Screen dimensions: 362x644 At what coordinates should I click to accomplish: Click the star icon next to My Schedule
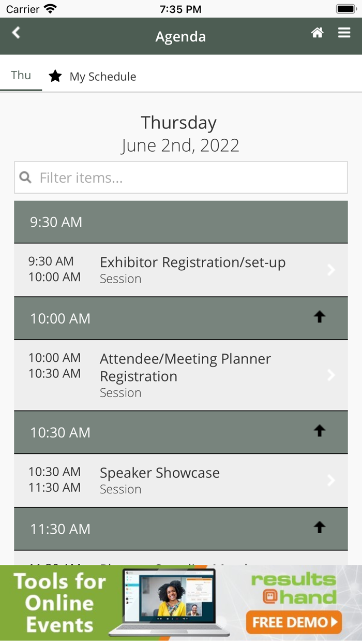coord(55,76)
